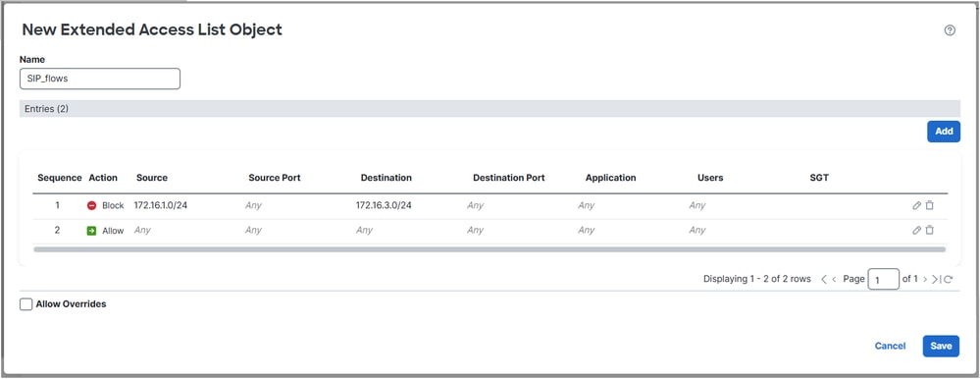This screenshot has height=379, width=980.
Task: Click the New Extended Access List Object title
Action: (x=152, y=29)
